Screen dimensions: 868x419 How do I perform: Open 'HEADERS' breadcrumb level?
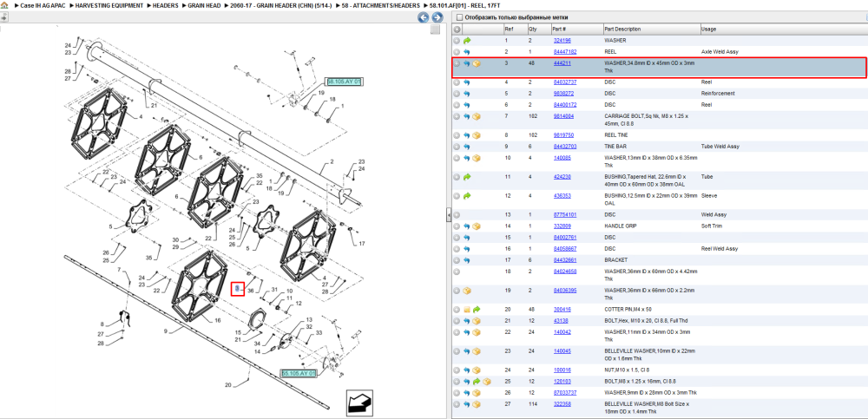coord(166,5)
